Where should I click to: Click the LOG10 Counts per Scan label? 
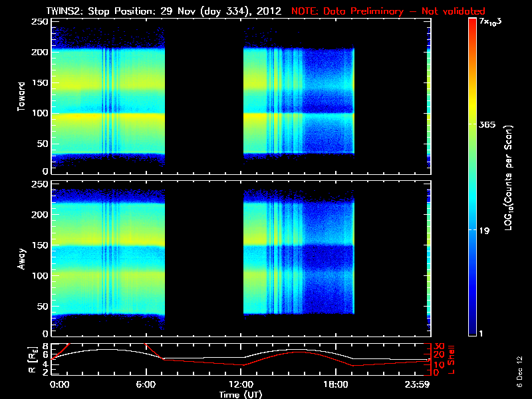509,178
